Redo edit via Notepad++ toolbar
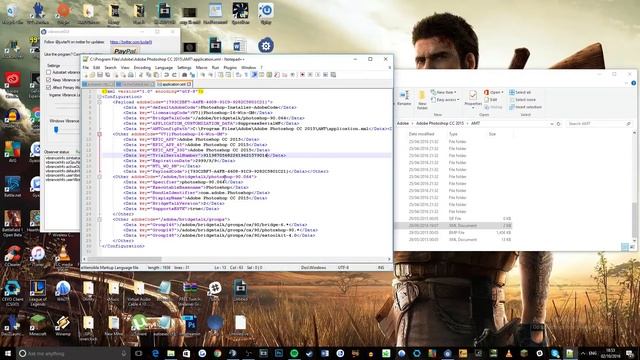 [175, 75]
